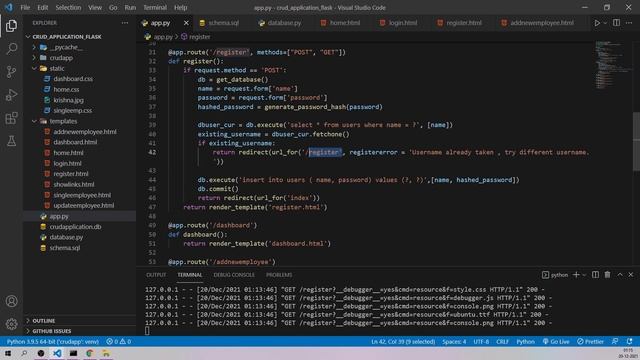Open the Terminal menu
The width and height of the screenshot is (640, 360).
tap(155, 7)
